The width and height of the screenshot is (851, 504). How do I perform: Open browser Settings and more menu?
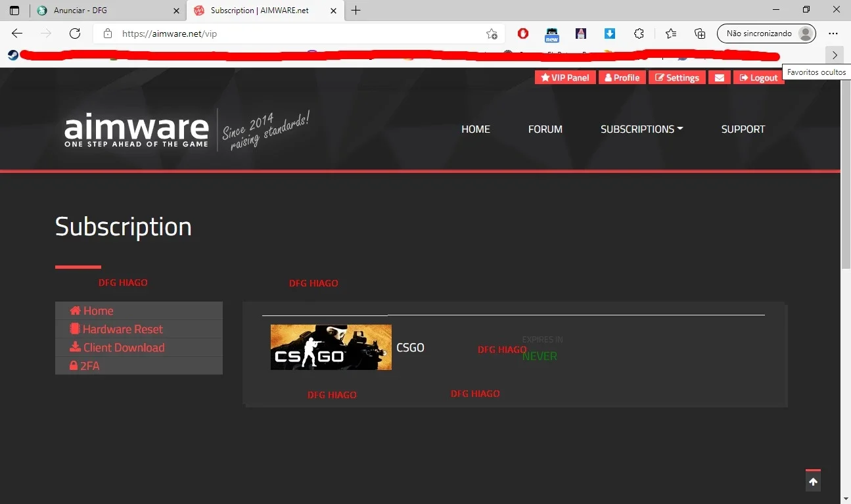pos(833,34)
